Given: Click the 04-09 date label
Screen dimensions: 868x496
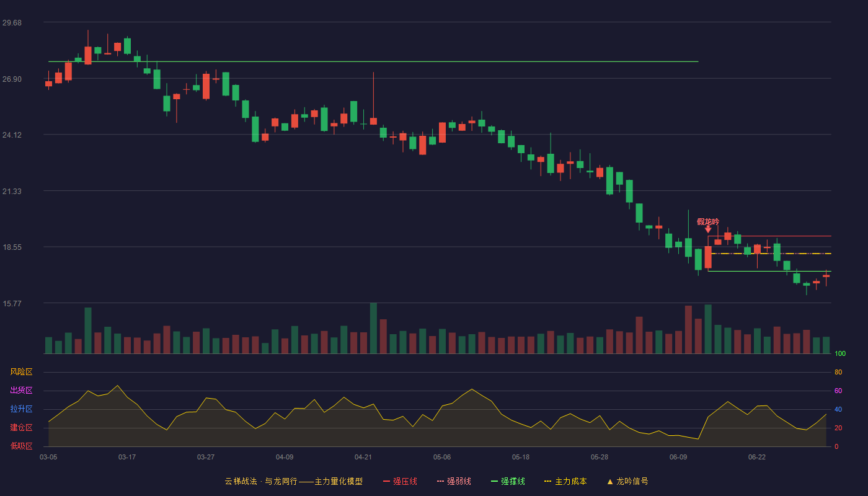Looking at the screenshot, I should coord(285,457).
